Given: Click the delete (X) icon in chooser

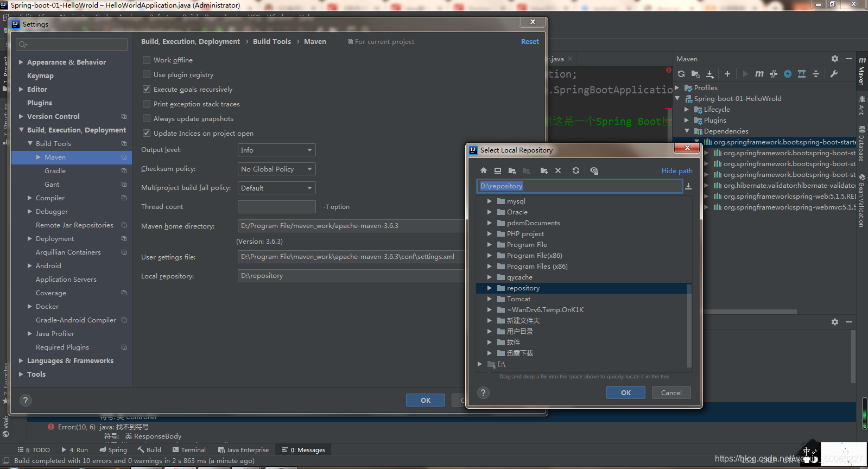Looking at the screenshot, I should tap(558, 170).
